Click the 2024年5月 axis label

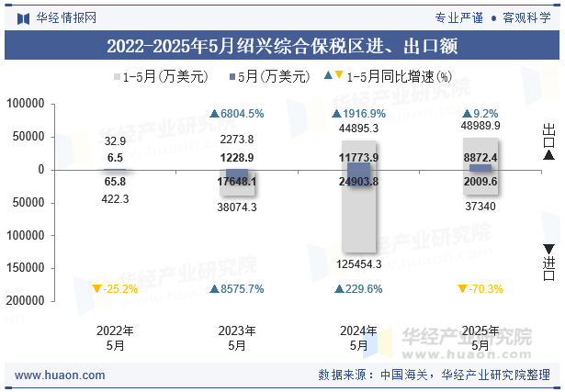(358, 338)
